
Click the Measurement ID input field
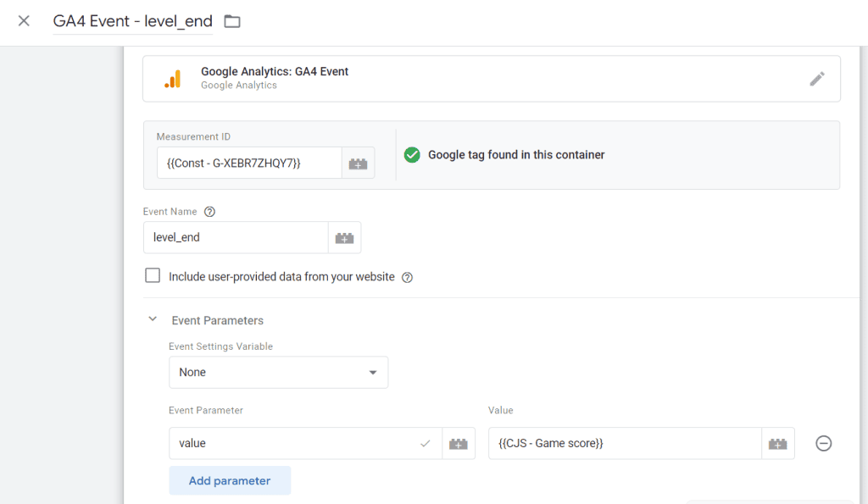(x=248, y=163)
